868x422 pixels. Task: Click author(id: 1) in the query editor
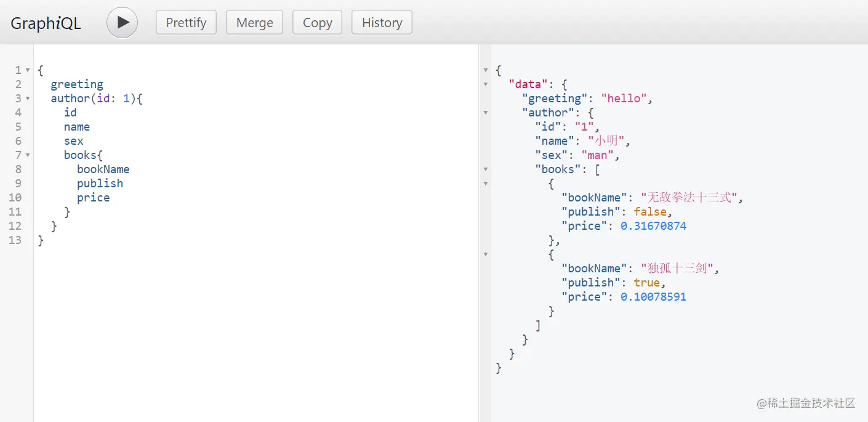click(94, 99)
